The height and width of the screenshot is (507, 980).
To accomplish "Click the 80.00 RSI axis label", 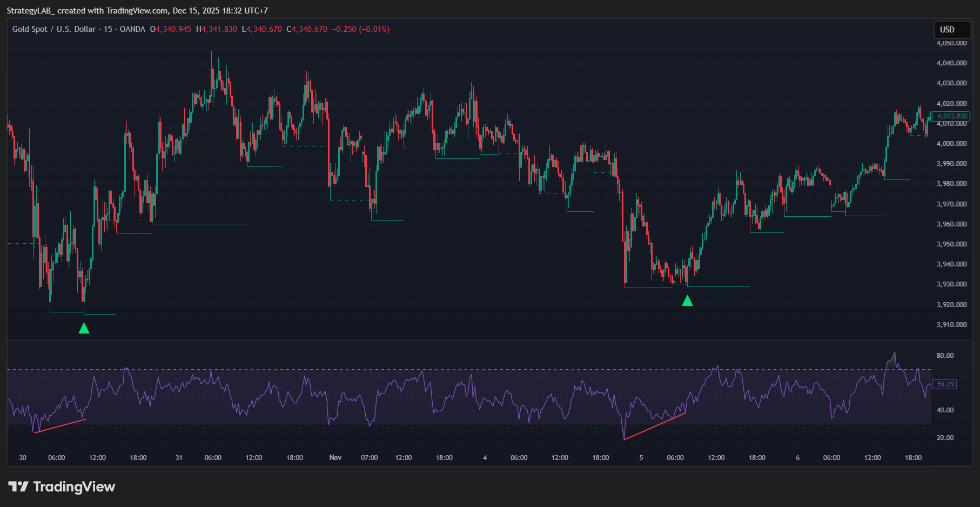I will point(945,356).
